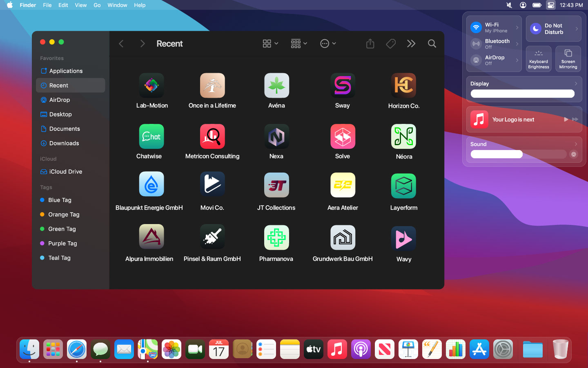
Task: Open the Trash in the Dock
Action: tap(560, 349)
